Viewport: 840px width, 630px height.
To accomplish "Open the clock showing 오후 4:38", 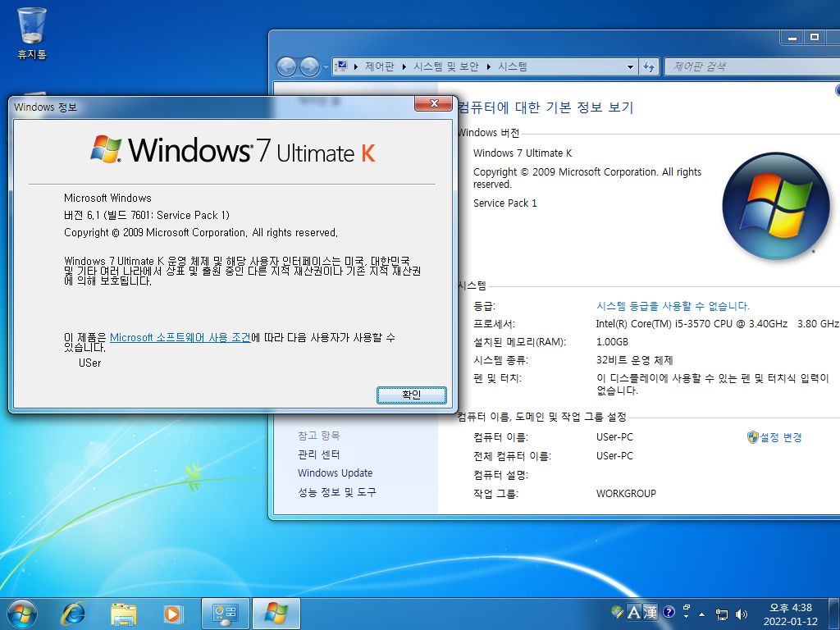I will pyautogui.click(x=791, y=614).
